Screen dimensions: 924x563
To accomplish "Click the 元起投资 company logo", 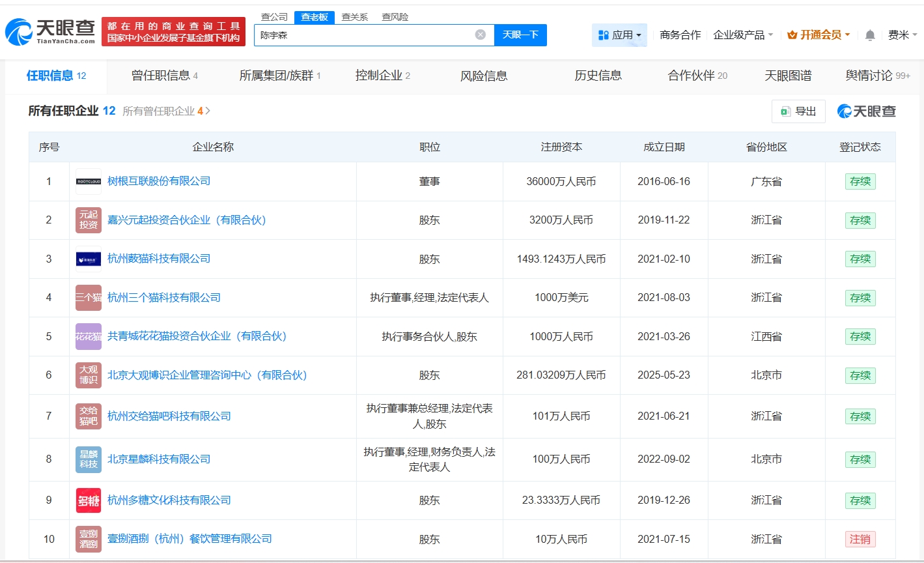I will coord(89,220).
